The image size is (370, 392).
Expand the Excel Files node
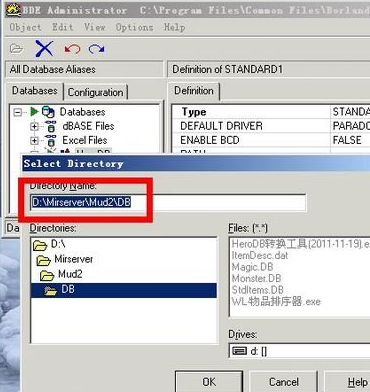[x=34, y=141]
